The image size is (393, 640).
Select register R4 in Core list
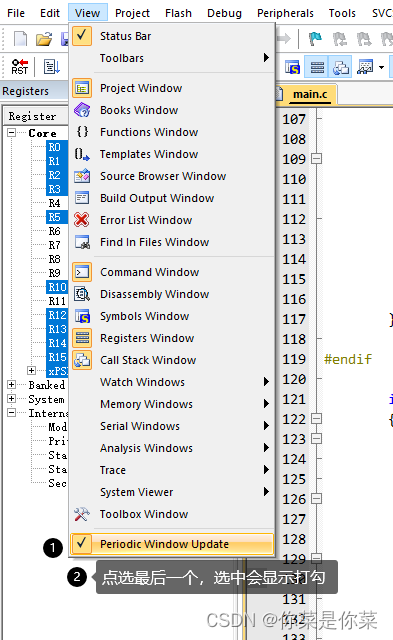coord(54,203)
